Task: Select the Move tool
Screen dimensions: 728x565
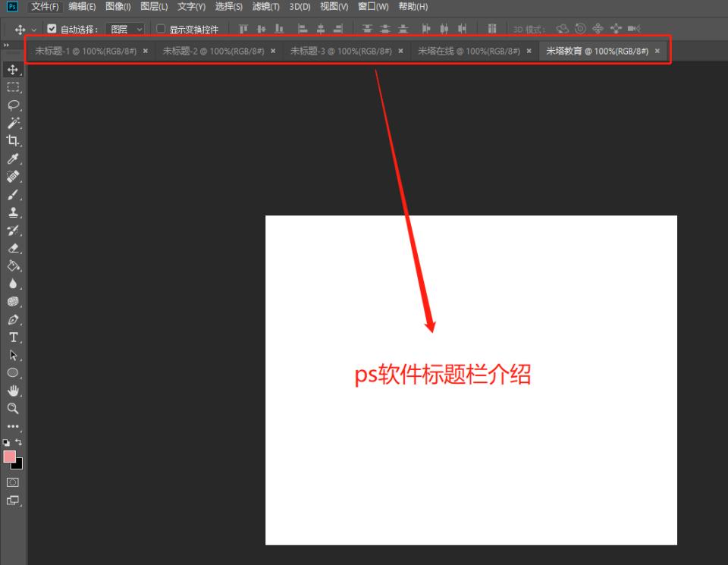Action: [x=12, y=70]
